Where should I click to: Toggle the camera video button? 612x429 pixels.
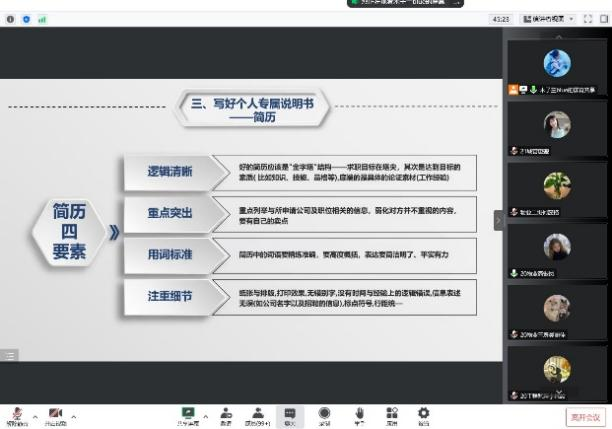pyautogui.click(x=55, y=414)
